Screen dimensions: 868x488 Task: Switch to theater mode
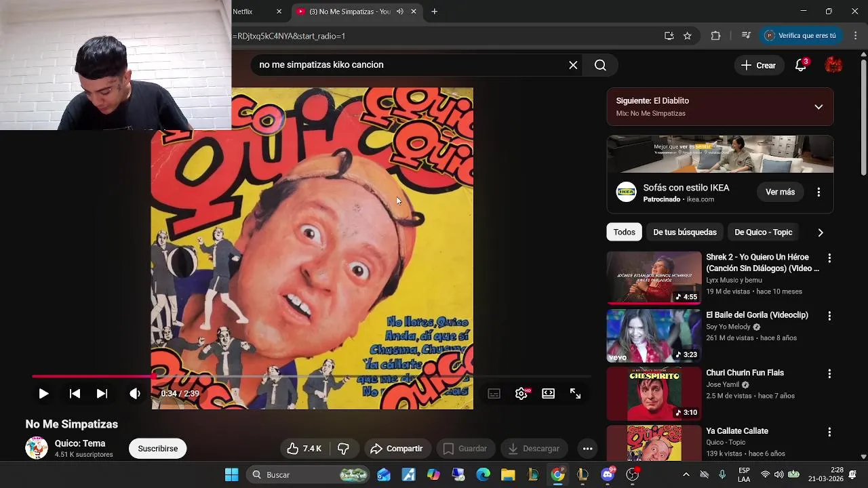pyautogui.click(x=549, y=393)
